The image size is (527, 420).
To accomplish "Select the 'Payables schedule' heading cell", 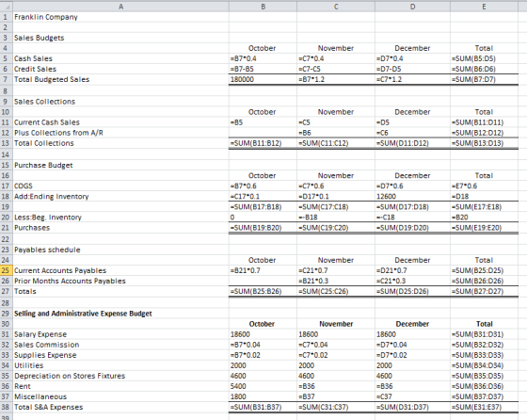I will (x=121, y=250).
